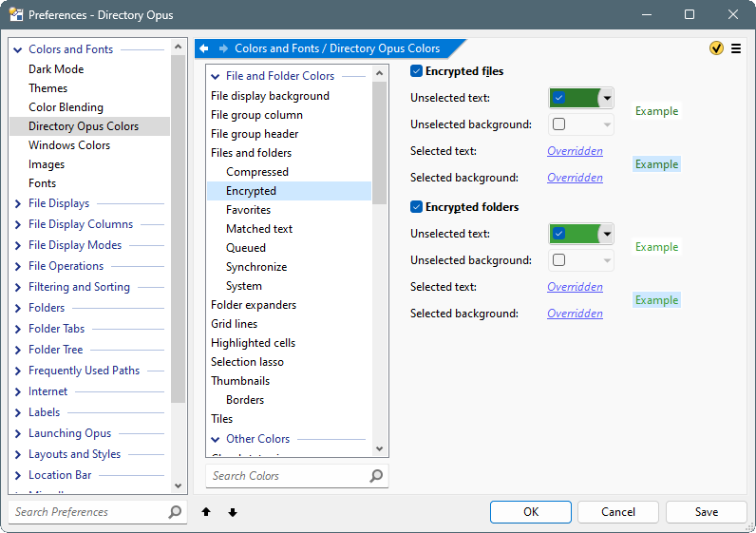The width and height of the screenshot is (756, 533).
Task: Expand the Filtering and Sorting section
Action: click(18, 288)
